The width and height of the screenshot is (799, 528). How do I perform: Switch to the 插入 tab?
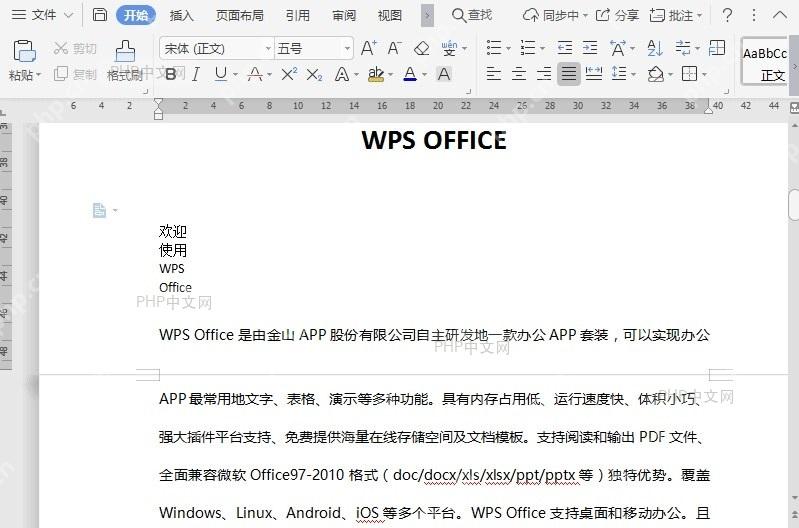point(181,15)
